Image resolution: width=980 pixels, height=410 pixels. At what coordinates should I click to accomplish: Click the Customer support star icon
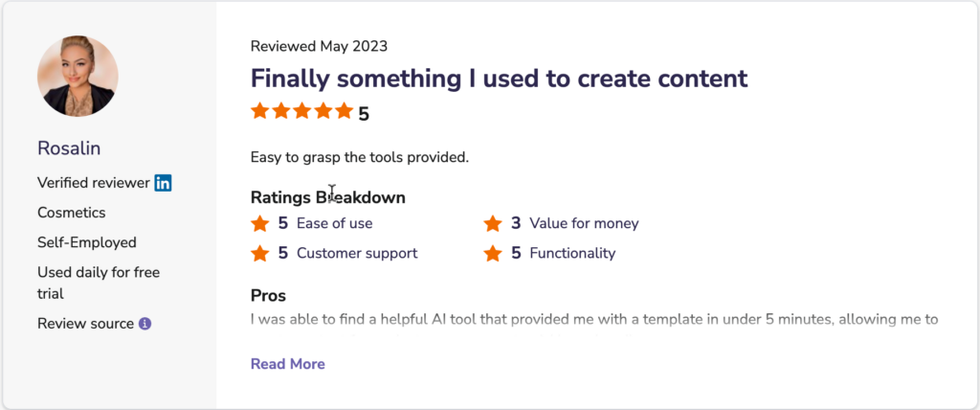click(259, 254)
